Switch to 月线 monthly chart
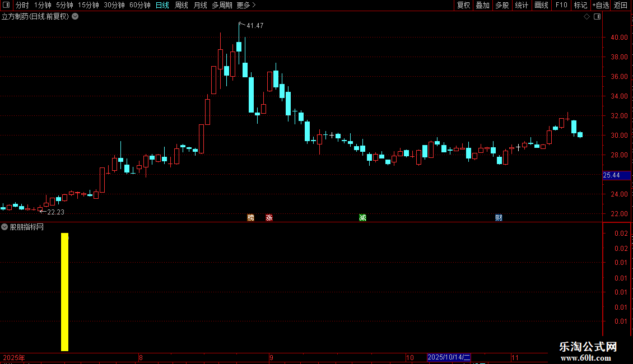 (200, 5)
